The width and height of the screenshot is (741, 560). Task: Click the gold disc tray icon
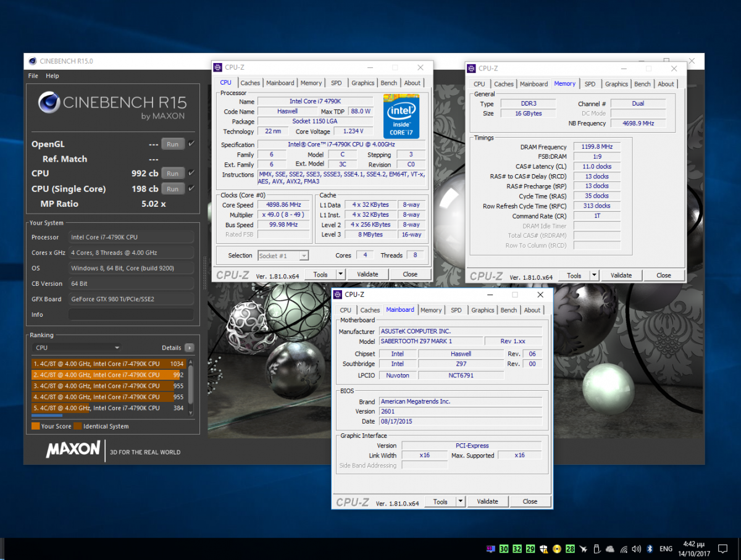click(x=557, y=548)
